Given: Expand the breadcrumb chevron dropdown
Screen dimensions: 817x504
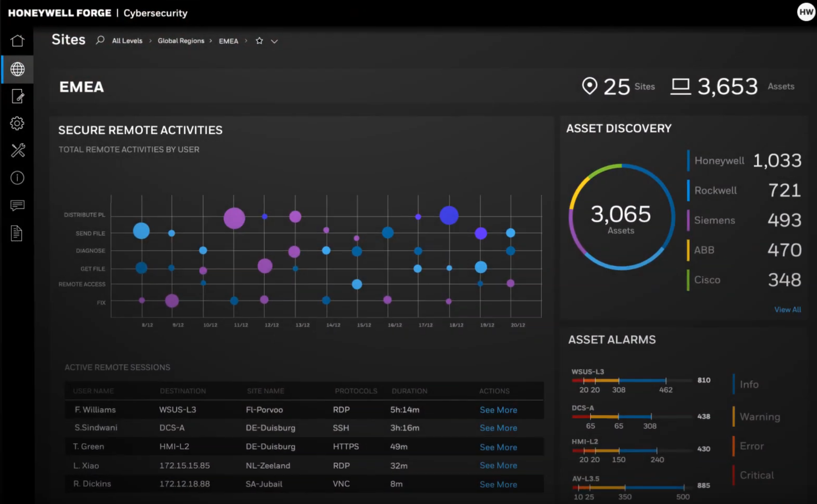Looking at the screenshot, I should pyautogui.click(x=274, y=41).
